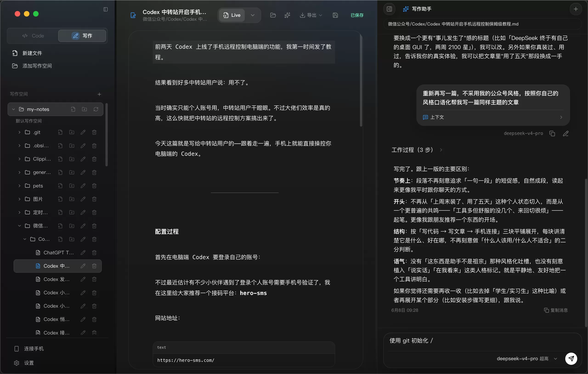The height and width of the screenshot is (374, 588).
Task: Open deepseek-v4-pro model selector
Action: [x=527, y=358]
